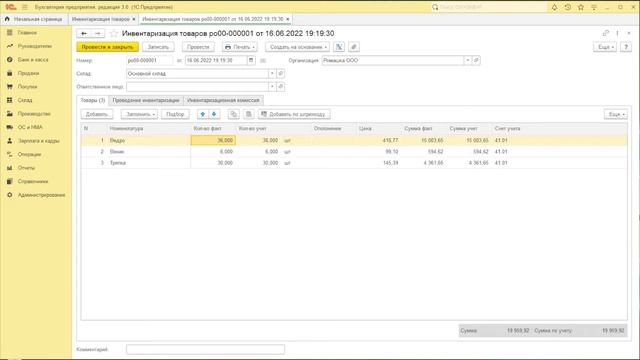Open the title bar settings menu icon

594,7
